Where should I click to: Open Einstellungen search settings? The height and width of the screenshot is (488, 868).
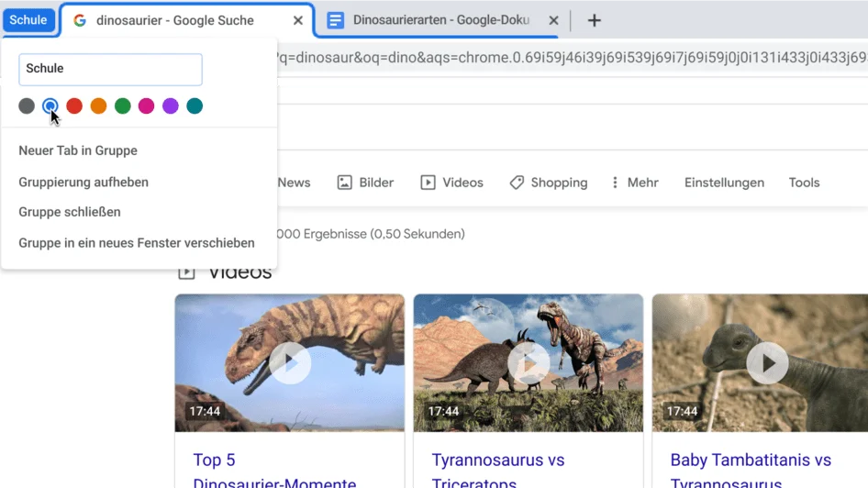coord(724,183)
